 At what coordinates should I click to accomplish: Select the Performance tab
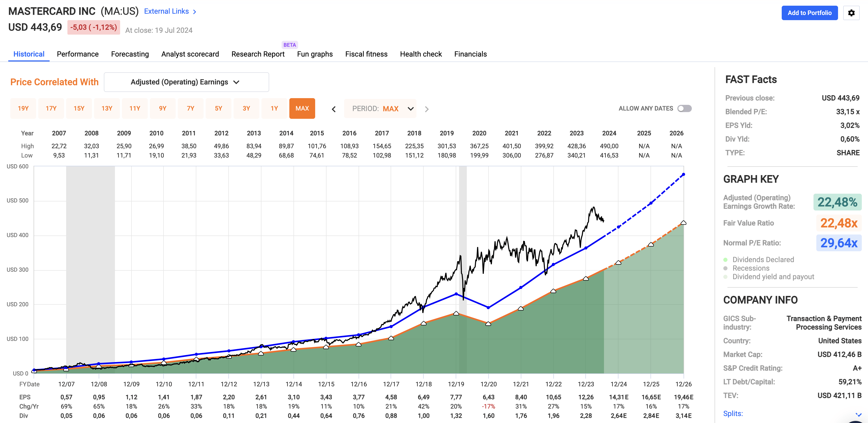[x=78, y=54]
